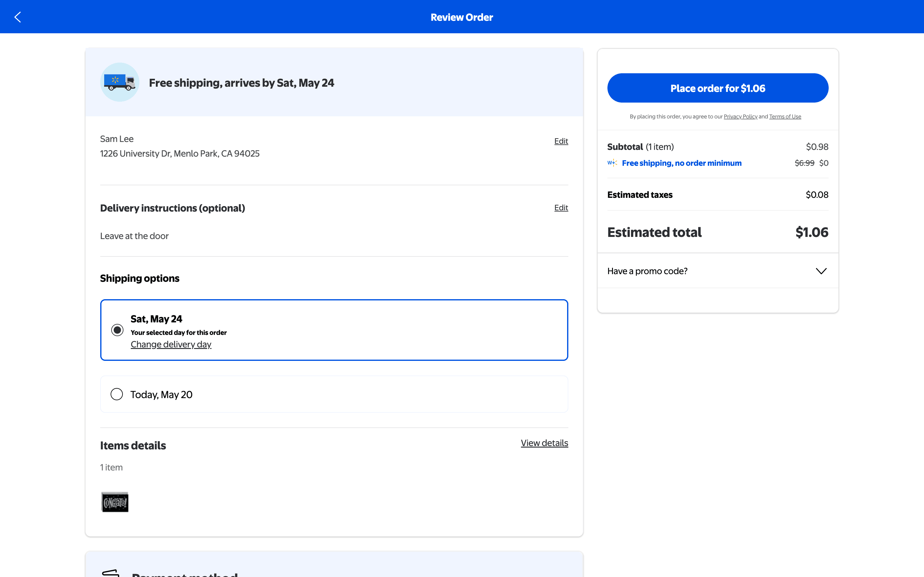Click the Review Order header title
This screenshot has width=924, height=577.
coord(462,17)
